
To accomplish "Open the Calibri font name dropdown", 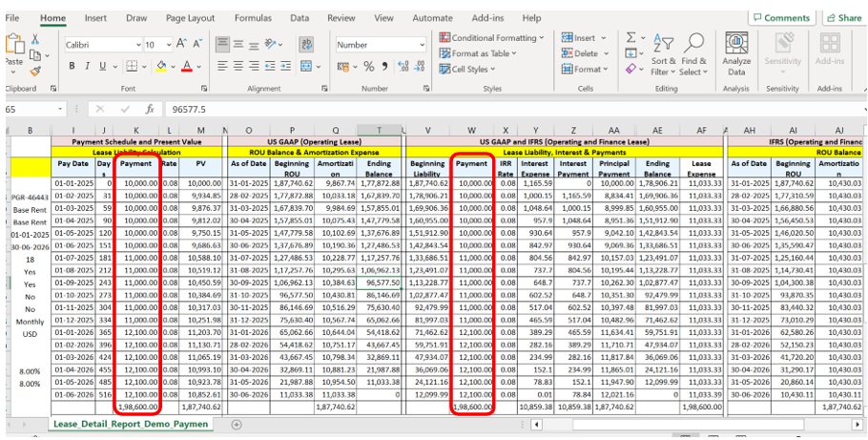I will tap(136, 45).
